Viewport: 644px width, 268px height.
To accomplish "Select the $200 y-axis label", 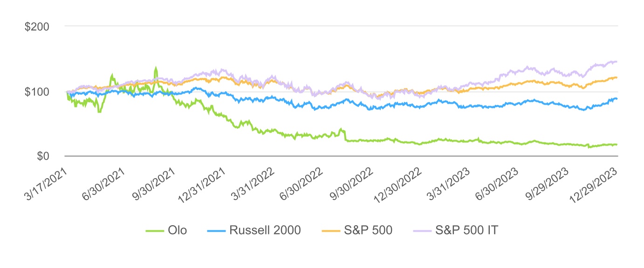I will [x=37, y=27].
